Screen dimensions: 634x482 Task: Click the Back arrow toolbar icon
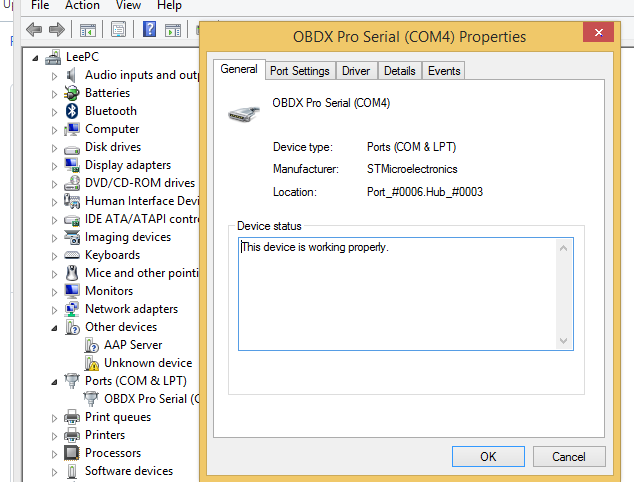click(34, 30)
